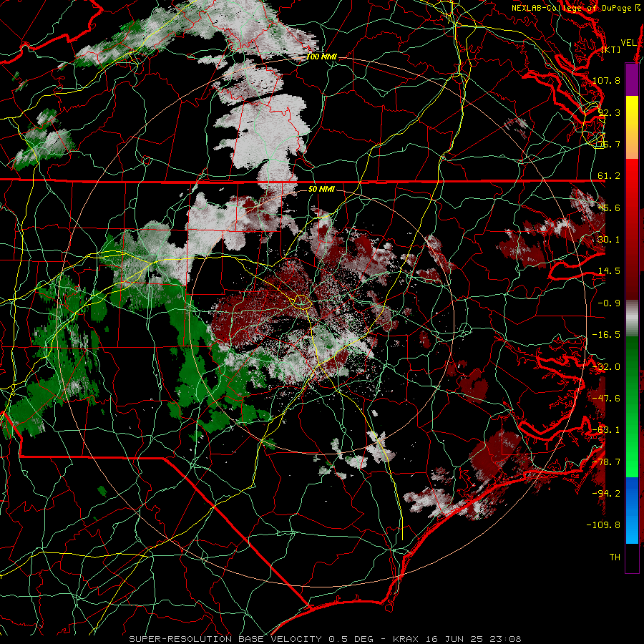Select the -47.6 legend value

click(x=606, y=399)
